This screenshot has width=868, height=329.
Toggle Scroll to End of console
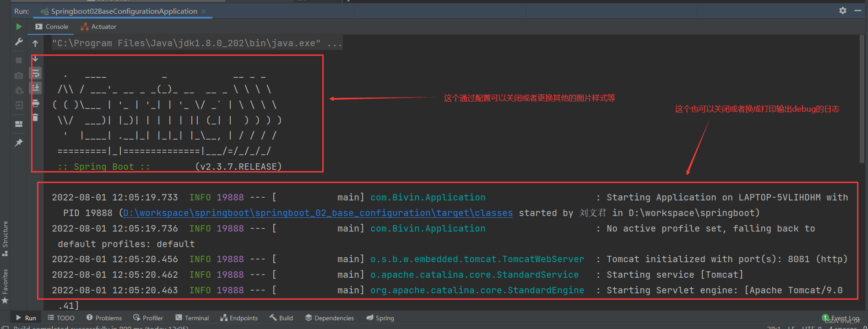tap(35, 87)
